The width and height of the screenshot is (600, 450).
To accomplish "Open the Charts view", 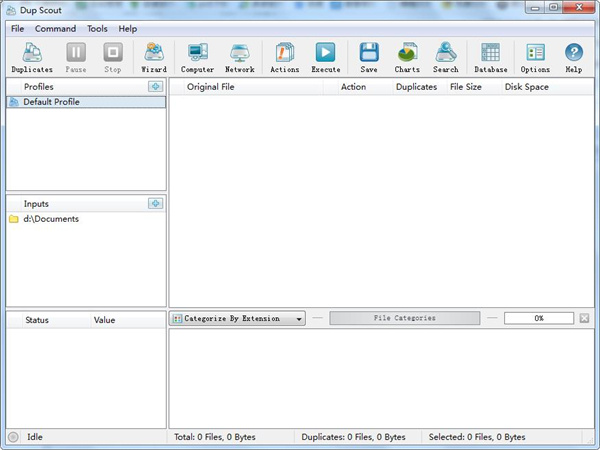I will [407, 58].
